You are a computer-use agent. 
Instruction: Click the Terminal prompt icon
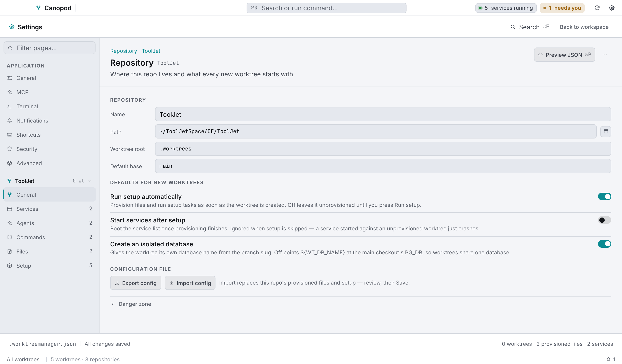pos(10,106)
